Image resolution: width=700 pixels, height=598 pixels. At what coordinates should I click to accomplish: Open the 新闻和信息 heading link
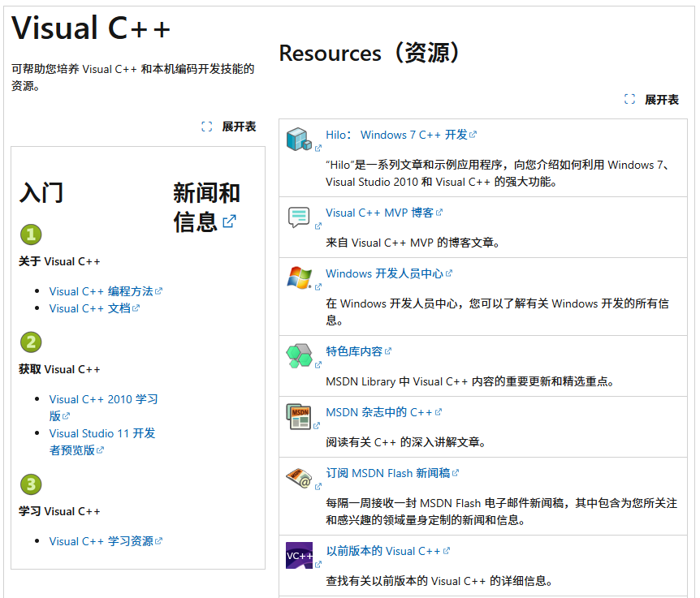[x=206, y=207]
